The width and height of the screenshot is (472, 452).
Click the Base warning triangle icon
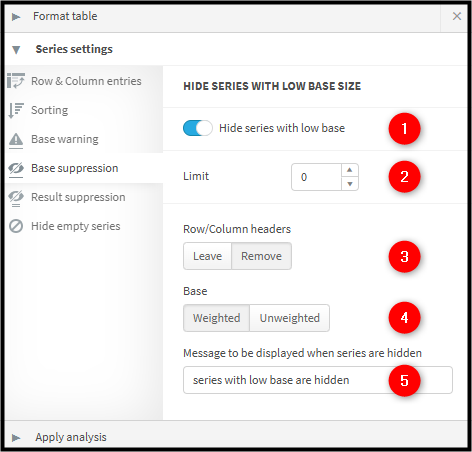(x=16, y=140)
